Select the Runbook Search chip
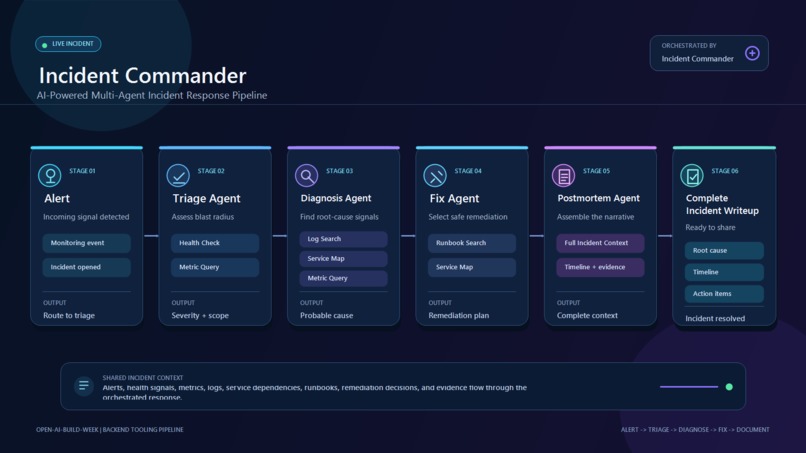This screenshot has height=453, width=806. tap(472, 243)
